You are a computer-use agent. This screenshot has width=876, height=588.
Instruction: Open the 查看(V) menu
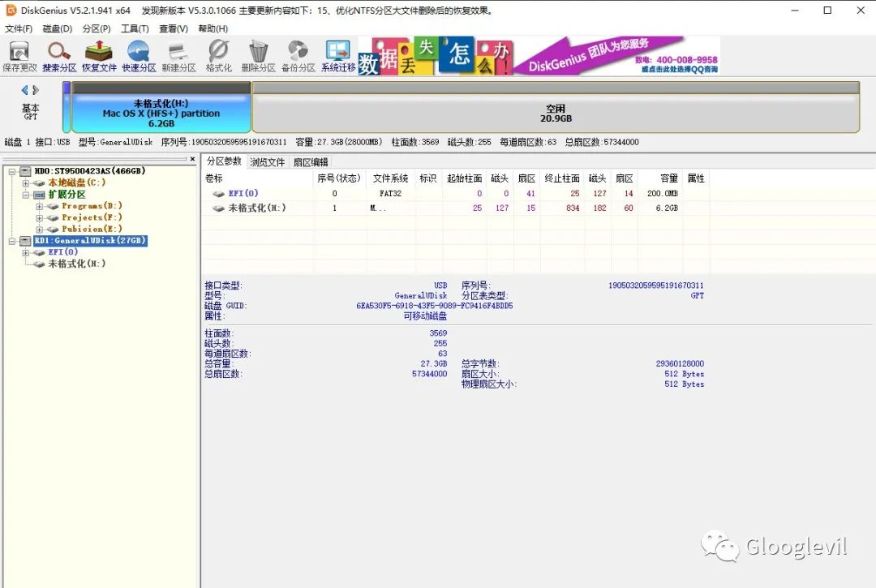tap(174, 28)
